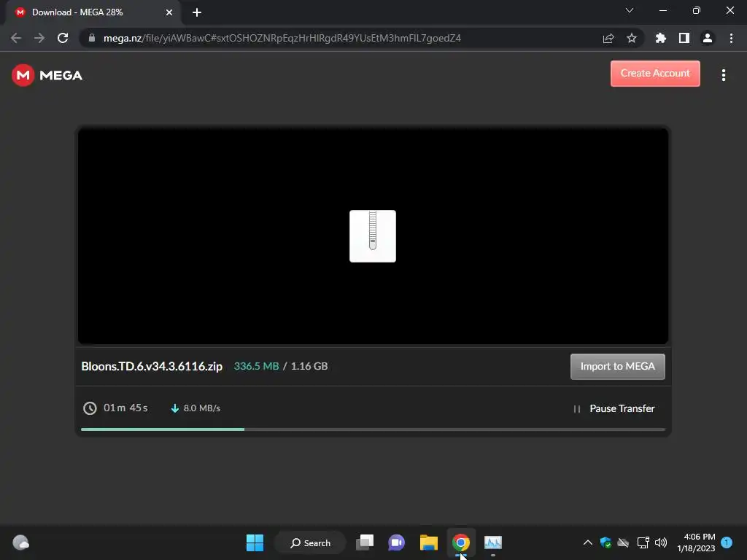Open the MEGA three-dot menu beside Create Account
The height and width of the screenshot is (560, 747).
tap(723, 75)
